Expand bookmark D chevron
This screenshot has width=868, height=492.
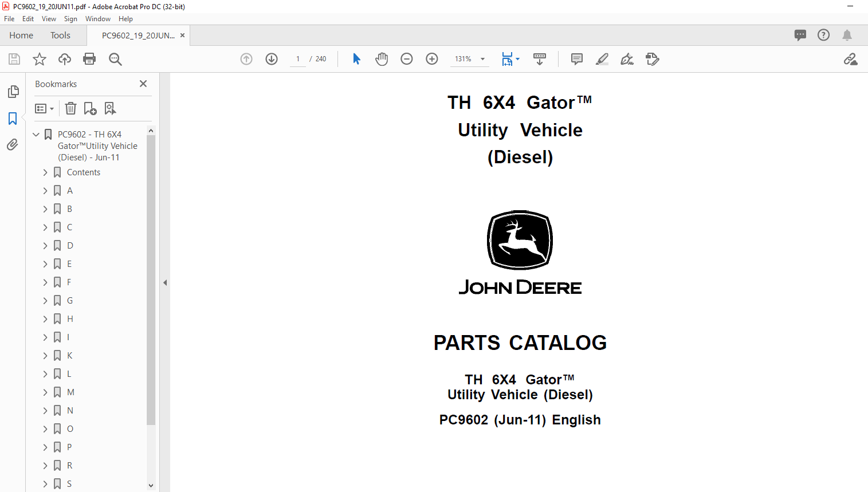(x=45, y=246)
